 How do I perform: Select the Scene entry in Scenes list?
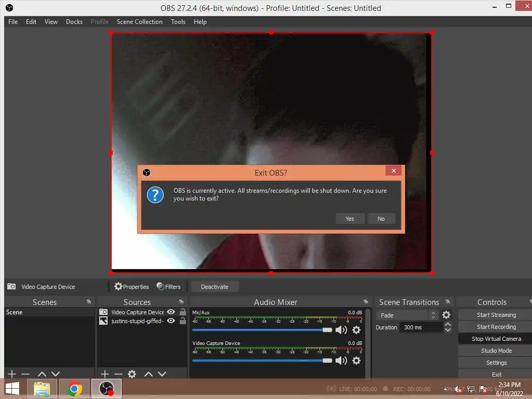coord(49,312)
